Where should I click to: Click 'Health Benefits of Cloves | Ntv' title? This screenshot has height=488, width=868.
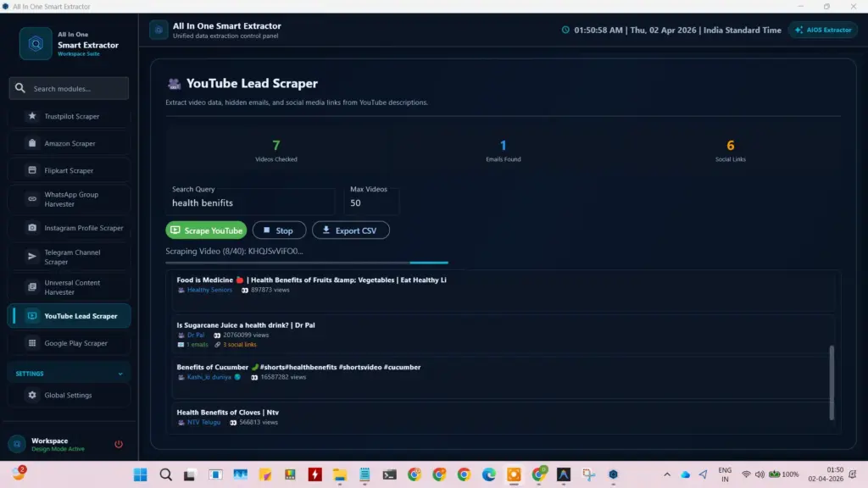coord(227,413)
